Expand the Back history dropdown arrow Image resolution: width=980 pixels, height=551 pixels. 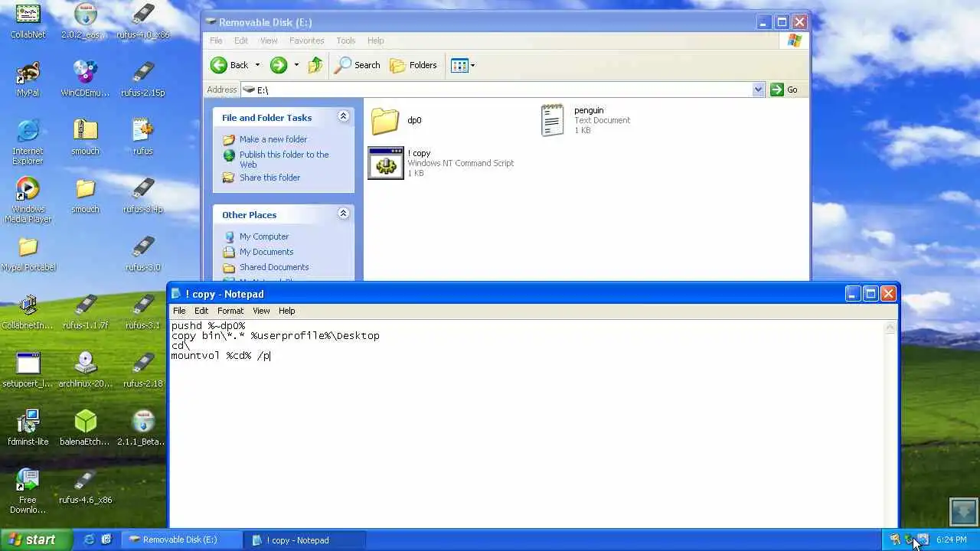(257, 65)
